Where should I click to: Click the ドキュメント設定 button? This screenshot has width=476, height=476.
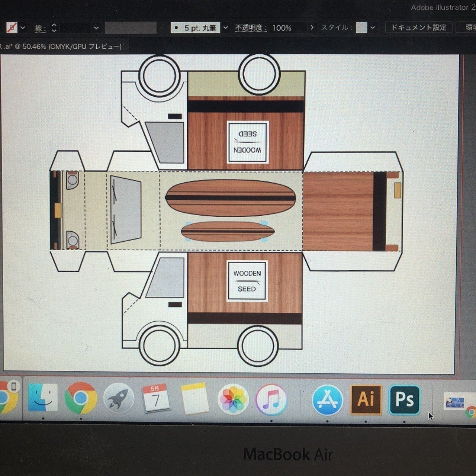419,28
